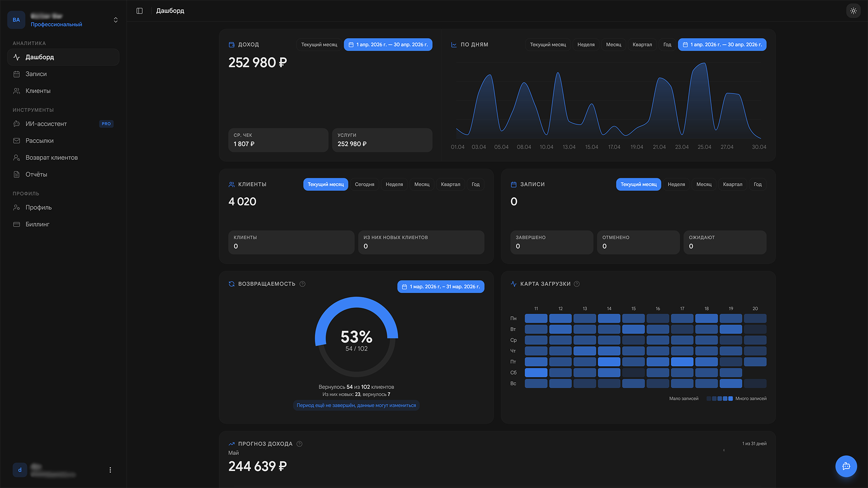Switch По дням chart to Неделя
Viewport: 868px width, 488px height.
(x=586, y=45)
